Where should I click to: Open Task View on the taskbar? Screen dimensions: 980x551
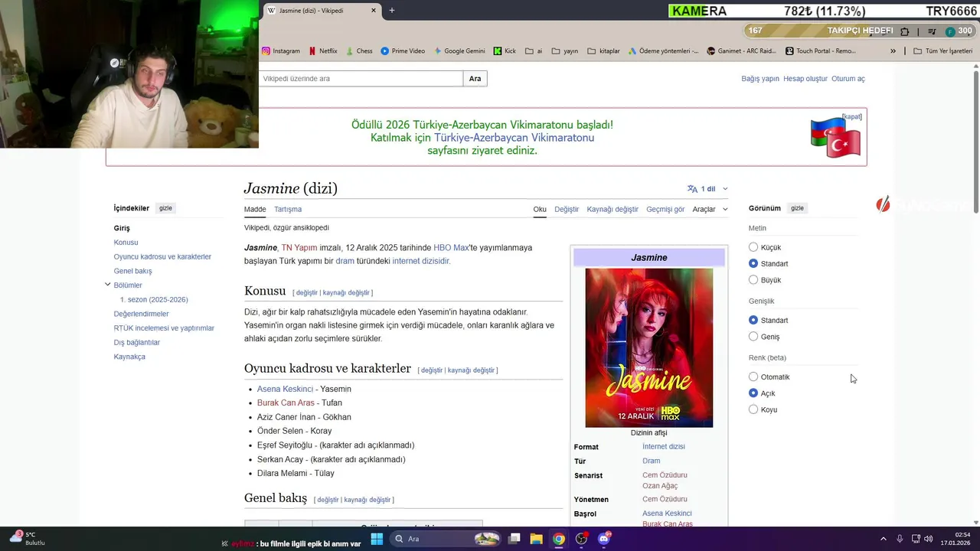point(514,539)
